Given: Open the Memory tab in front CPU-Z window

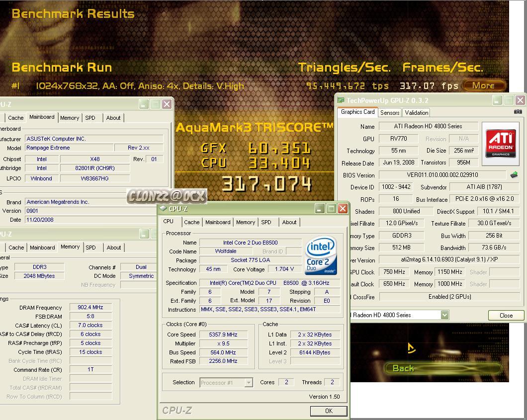Looking at the screenshot, I should pyautogui.click(x=245, y=222).
